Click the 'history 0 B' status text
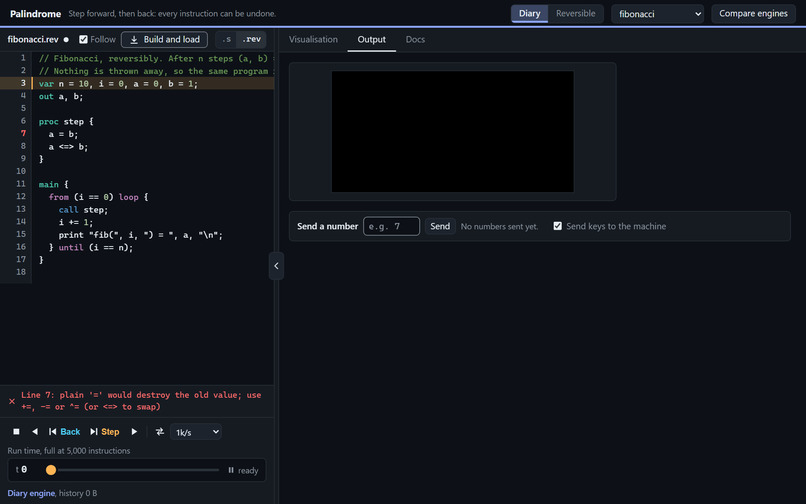Viewport: 806px width, 504px height. point(78,493)
